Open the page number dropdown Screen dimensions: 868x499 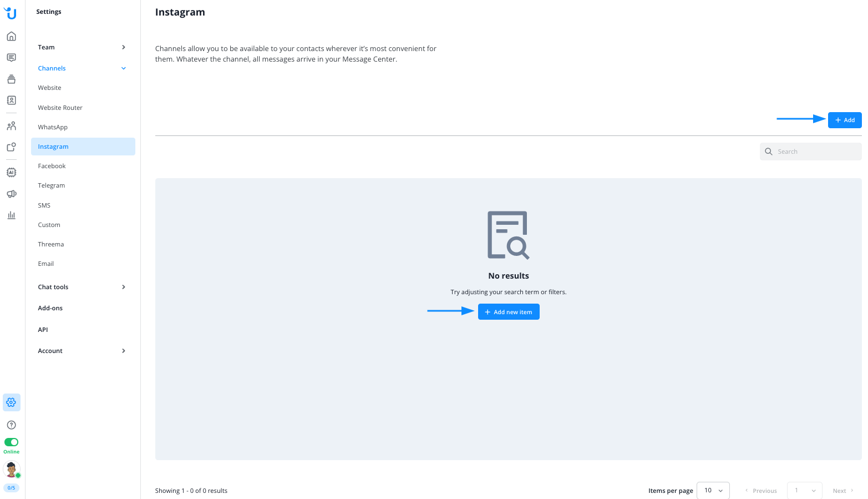click(x=805, y=491)
